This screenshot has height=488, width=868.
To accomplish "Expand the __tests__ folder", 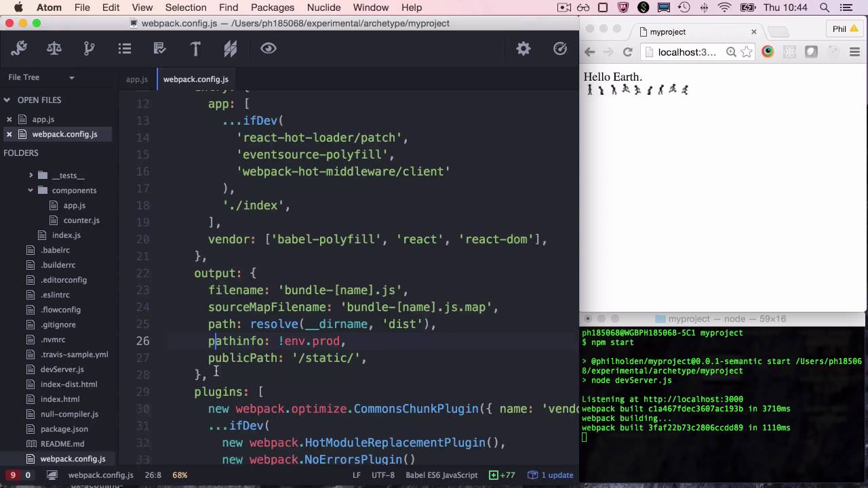I will [31, 176].
